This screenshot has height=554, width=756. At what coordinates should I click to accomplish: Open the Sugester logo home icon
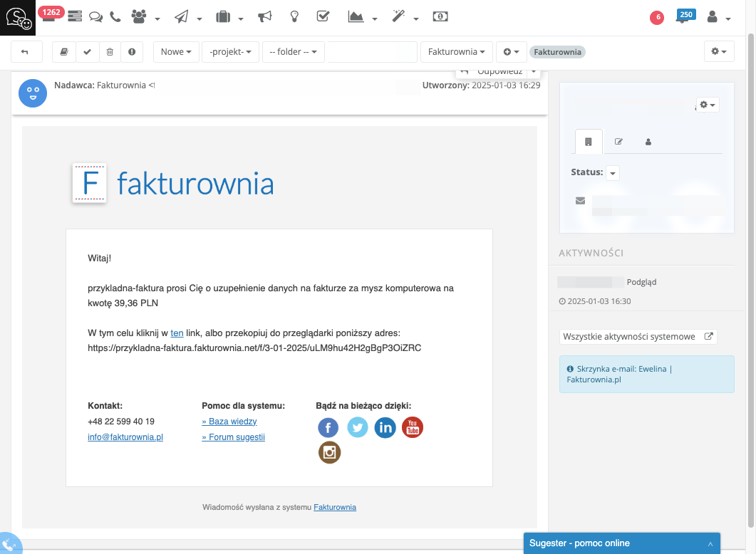coord(18,18)
